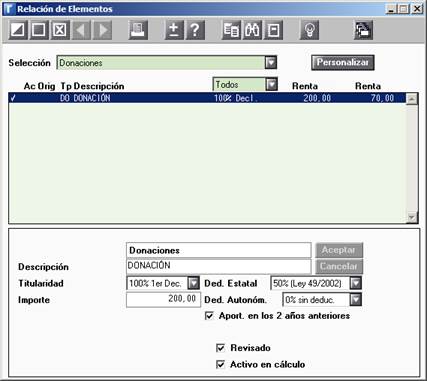Click list scrollbar down arrow
This screenshot has height=381, width=427.
coord(412,217)
